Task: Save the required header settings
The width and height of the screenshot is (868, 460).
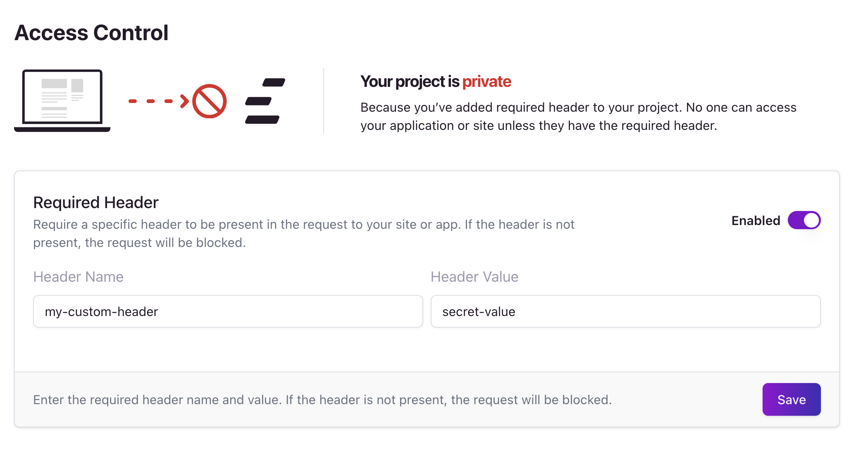Action: point(792,400)
